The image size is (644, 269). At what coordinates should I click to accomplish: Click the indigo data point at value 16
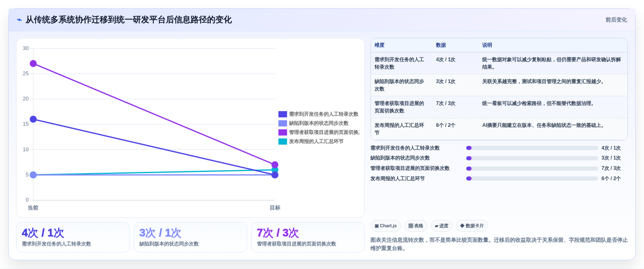tap(33, 119)
